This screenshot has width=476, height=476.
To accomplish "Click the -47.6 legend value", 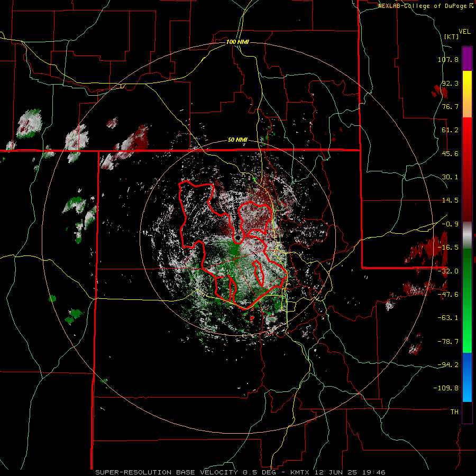I will click(448, 295).
